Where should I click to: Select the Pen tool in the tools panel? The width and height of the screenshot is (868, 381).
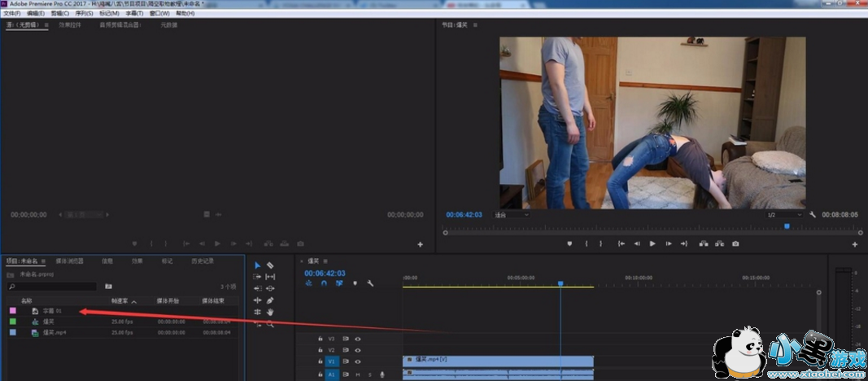click(270, 300)
